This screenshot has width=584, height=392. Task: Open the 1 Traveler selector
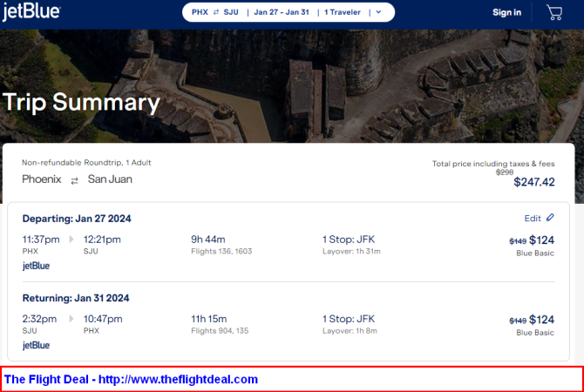pyautogui.click(x=343, y=12)
